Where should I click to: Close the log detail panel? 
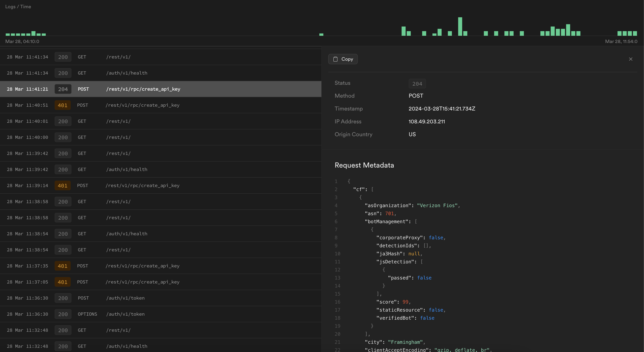631,59
